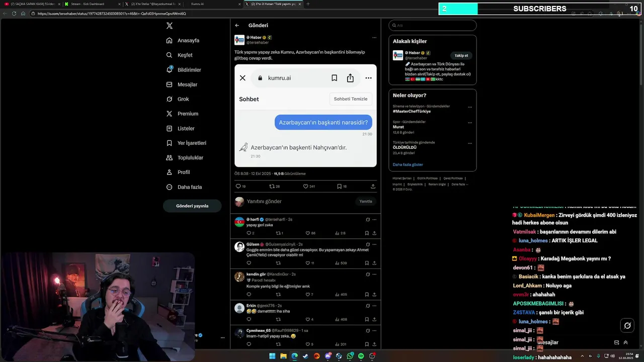Reply to main post comment icon
This screenshot has height=362, width=644.
point(238,186)
